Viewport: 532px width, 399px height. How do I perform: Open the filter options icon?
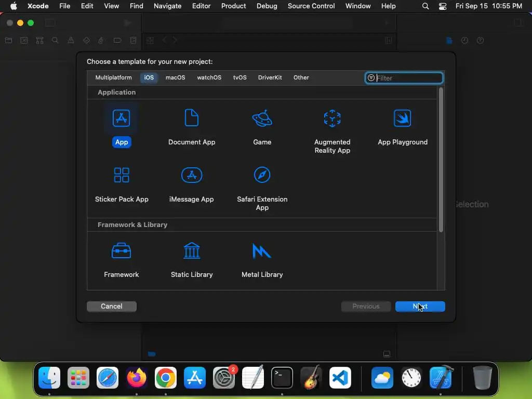pos(371,78)
